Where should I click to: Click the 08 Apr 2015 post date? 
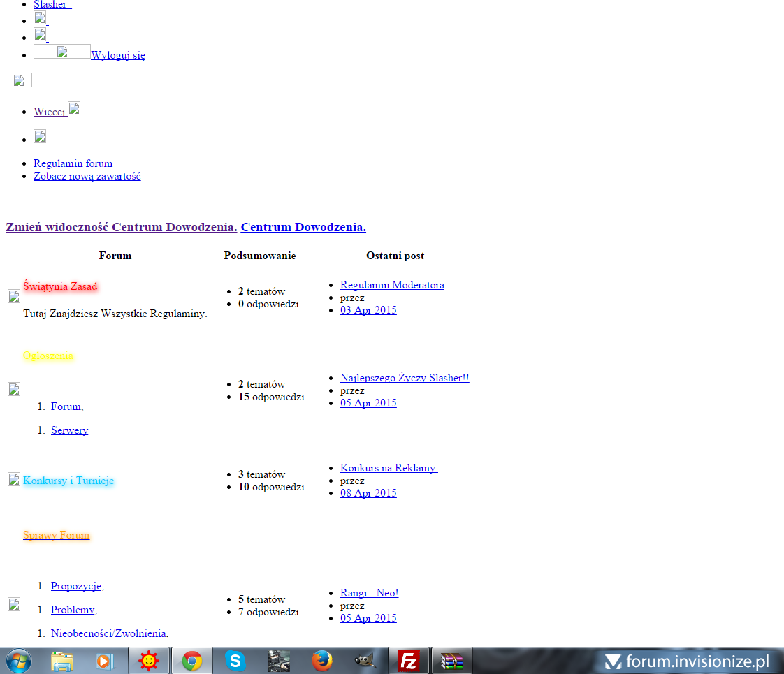[368, 493]
